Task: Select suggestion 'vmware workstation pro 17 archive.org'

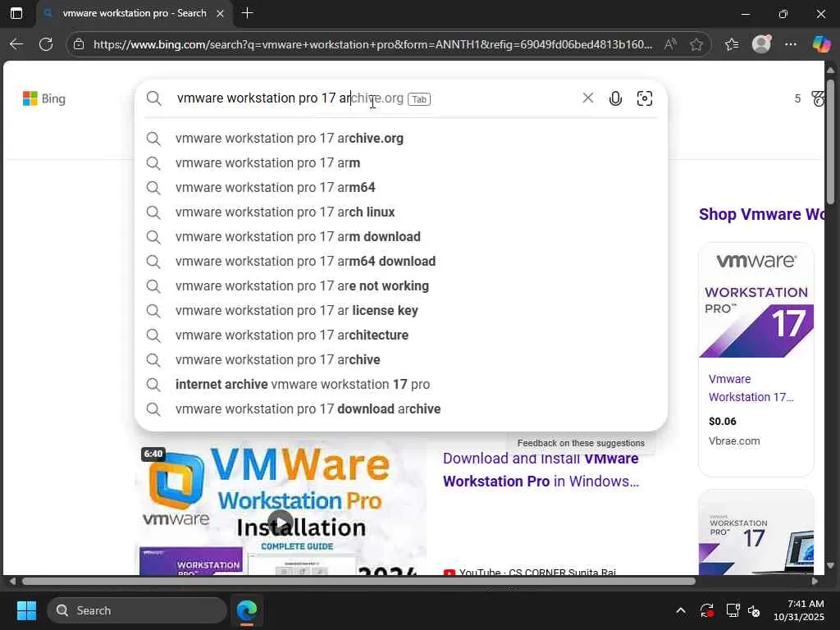Action: [400, 138]
